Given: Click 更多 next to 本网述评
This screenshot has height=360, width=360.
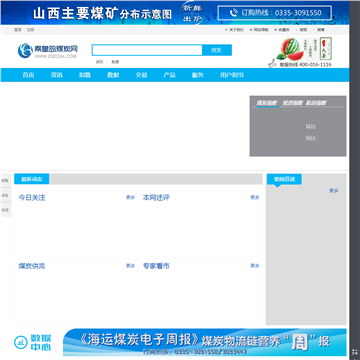Looking at the screenshot, I should [255, 197].
